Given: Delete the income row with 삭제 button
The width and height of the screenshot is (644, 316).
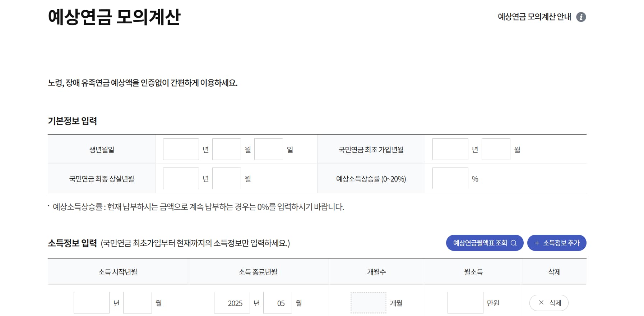Looking at the screenshot, I should pos(549,303).
